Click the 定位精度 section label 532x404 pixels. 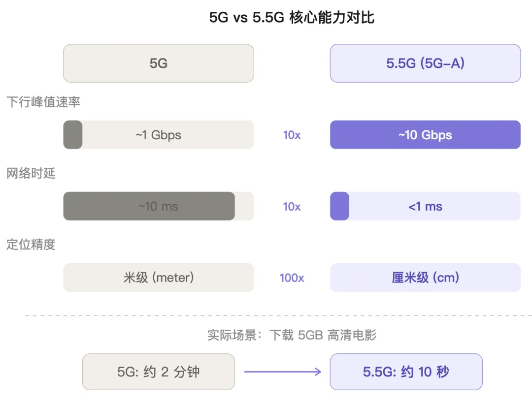click(31, 245)
